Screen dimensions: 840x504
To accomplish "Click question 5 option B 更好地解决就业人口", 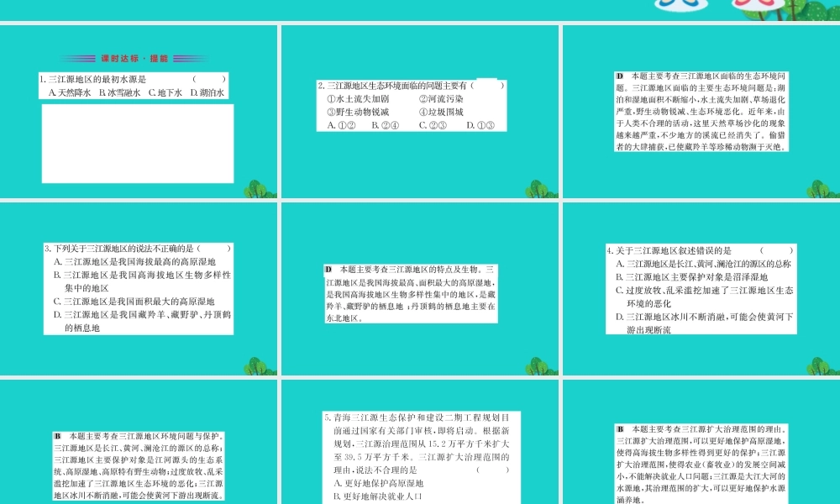I will pyautogui.click(x=378, y=496).
